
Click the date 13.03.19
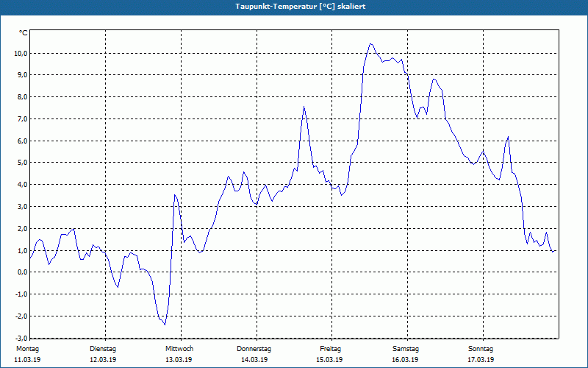pos(179,360)
